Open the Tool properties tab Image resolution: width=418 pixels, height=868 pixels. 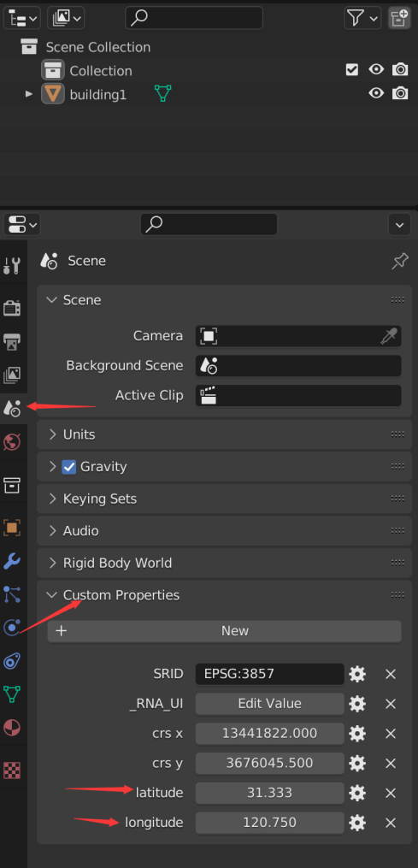[x=12, y=265]
